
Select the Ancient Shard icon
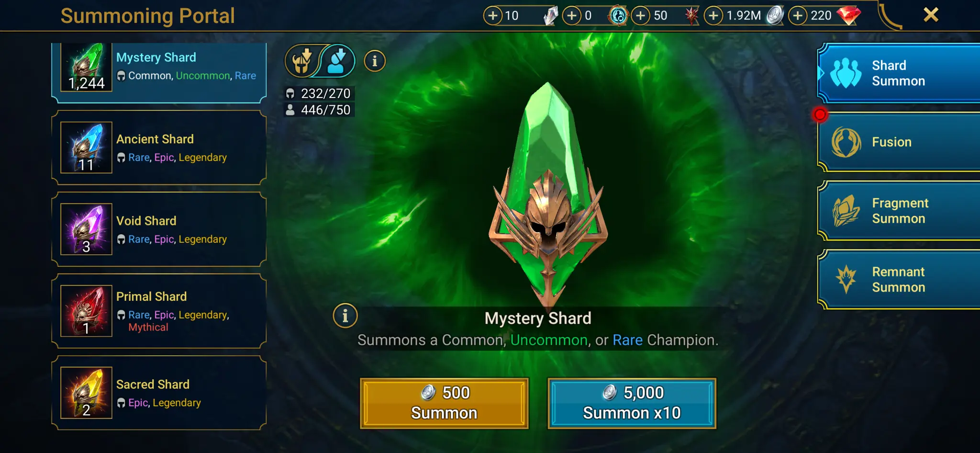tap(87, 147)
